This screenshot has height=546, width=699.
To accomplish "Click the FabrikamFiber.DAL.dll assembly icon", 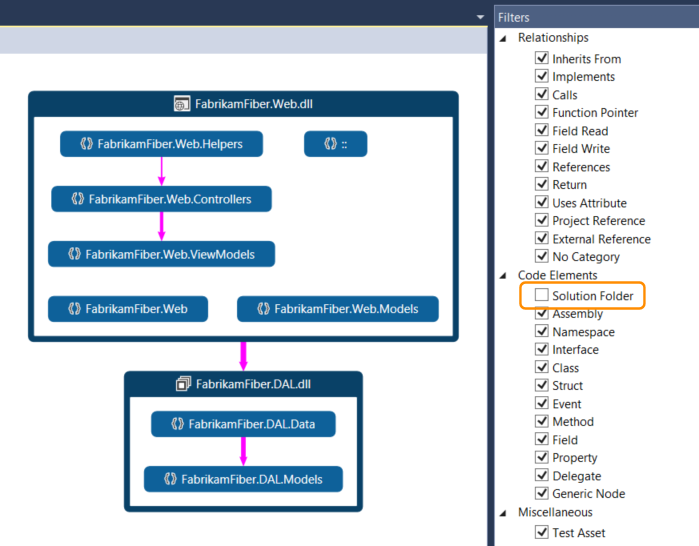I will [183, 384].
